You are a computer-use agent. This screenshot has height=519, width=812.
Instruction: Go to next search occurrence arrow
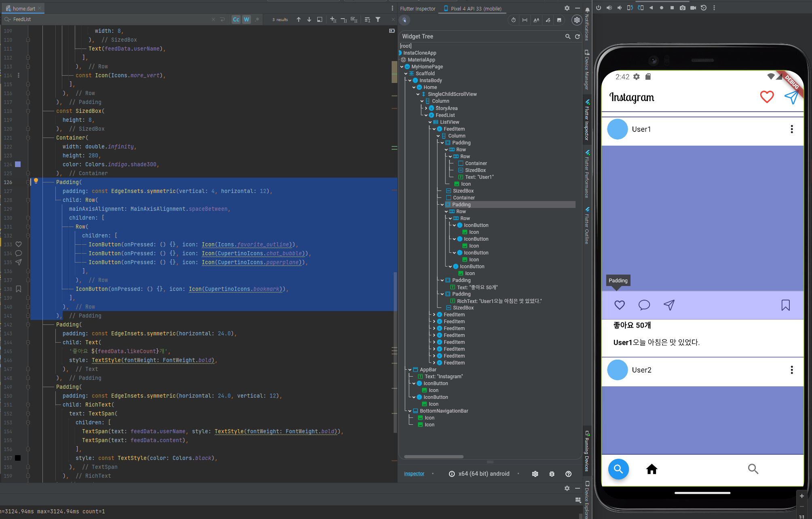pyautogui.click(x=309, y=19)
